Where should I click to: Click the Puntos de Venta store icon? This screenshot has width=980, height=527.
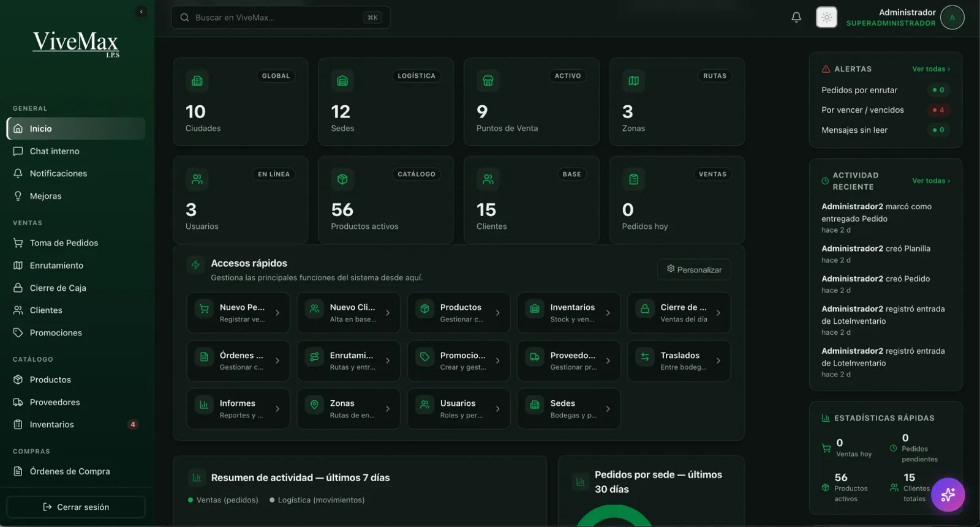(x=488, y=81)
